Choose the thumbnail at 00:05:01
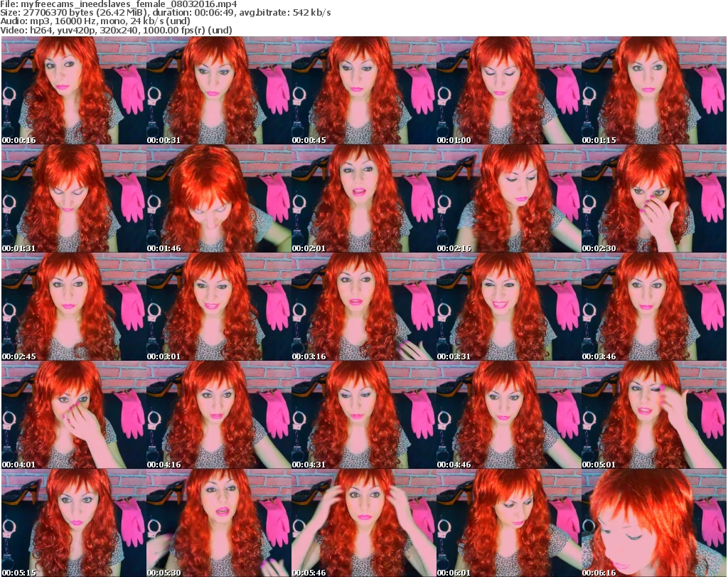Screen dimensions: 728x577 click(654, 415)
